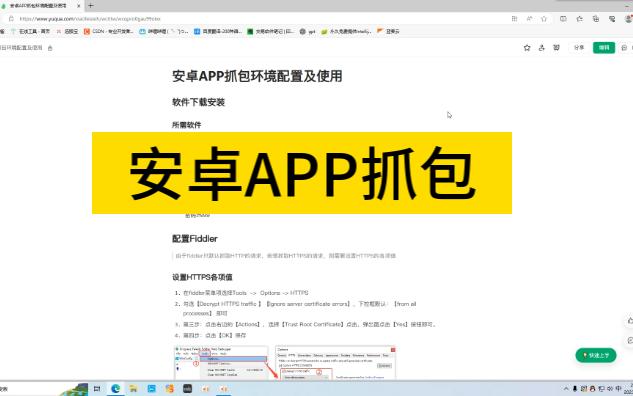This screenshot has width=633, height=396.
Task: Click the green edit (编辑) button
Action: pos(604,48)
